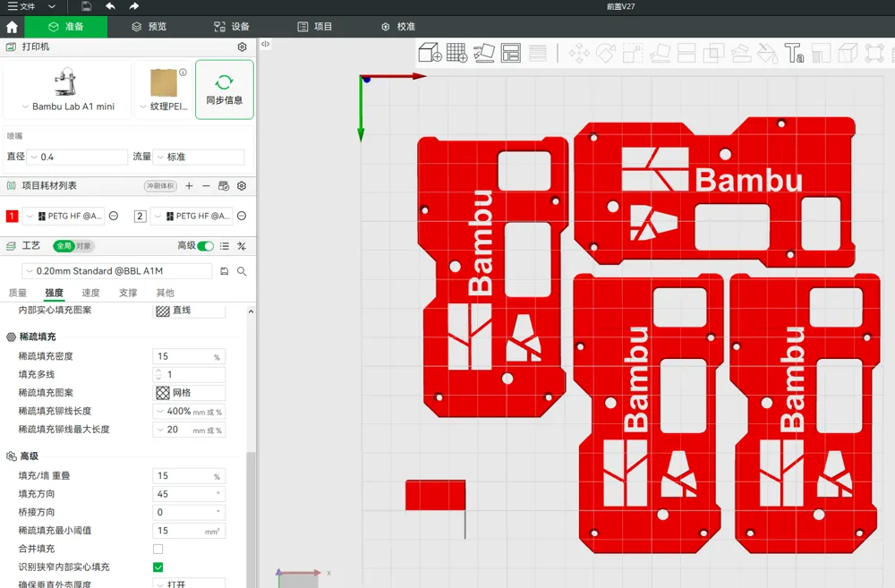This screenshot has width=895, height=588.
Task: Enable the 合并填充 checkbox
Action: pos(158,549)
